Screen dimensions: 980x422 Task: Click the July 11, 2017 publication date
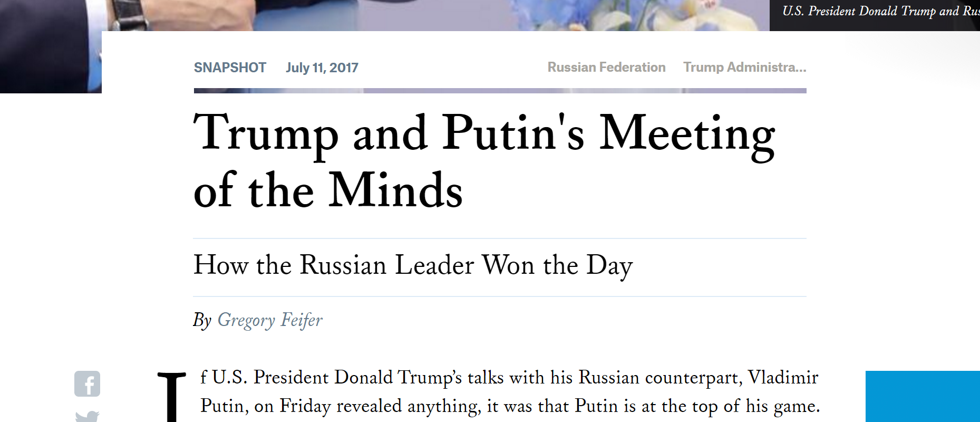pyautogui.click(x=322, y=68)
